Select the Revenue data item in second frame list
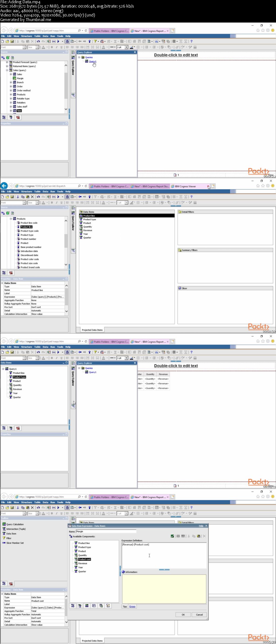 tap(88, 230)
